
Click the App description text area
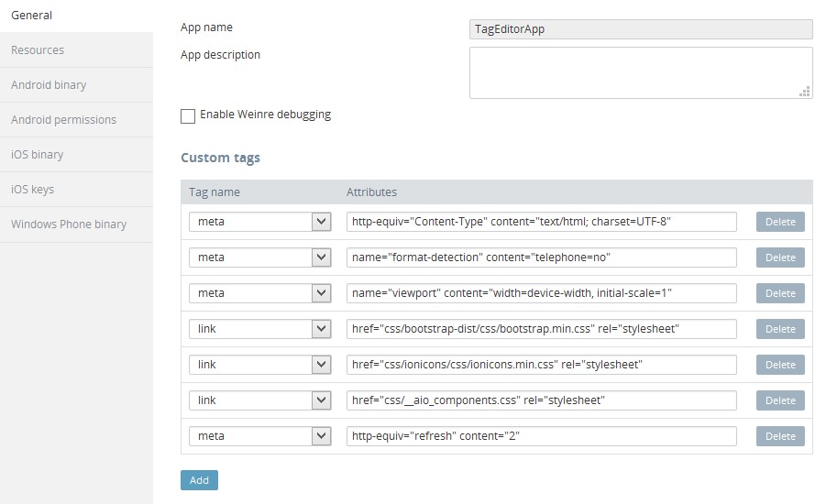[x=640, y=72]
